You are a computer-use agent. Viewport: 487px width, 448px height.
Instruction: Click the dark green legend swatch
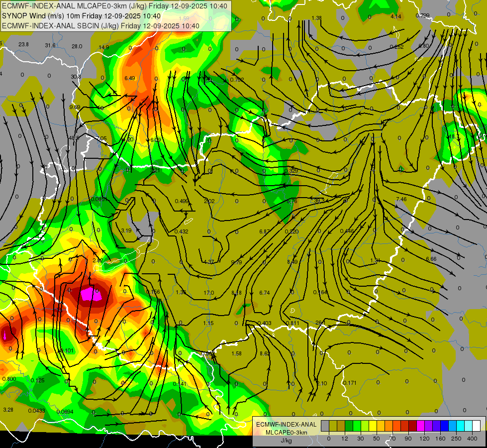(x=349, y=426)
